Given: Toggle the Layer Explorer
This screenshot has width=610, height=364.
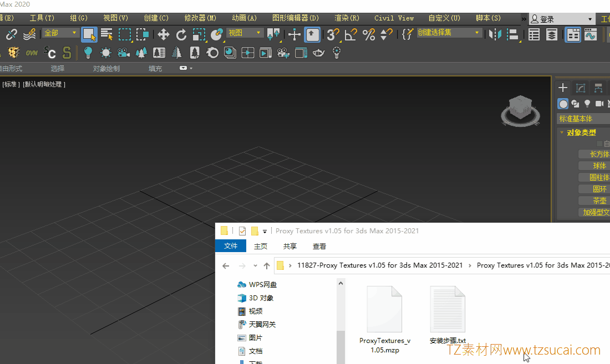Looking at the screenshot, I should [x=552, y=34].
